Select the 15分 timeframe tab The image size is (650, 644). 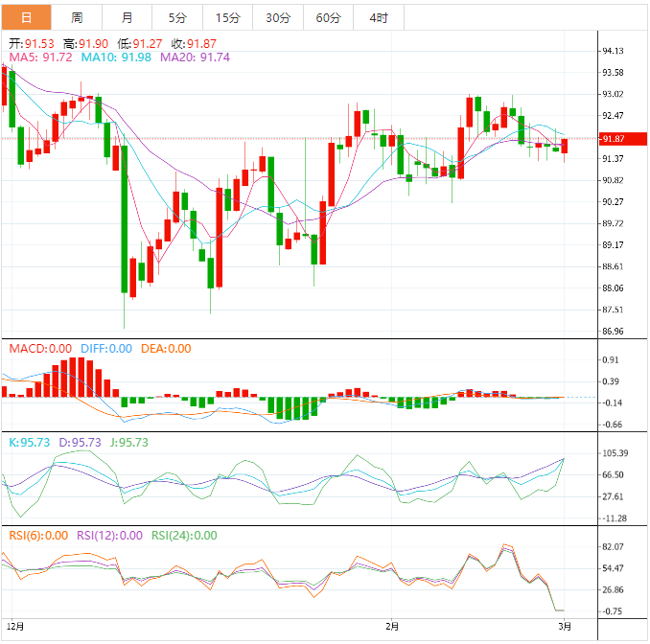pyautogui.click(x=228, y=17)
